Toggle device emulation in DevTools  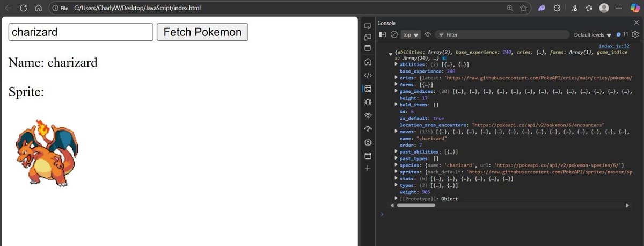[368, 38]
